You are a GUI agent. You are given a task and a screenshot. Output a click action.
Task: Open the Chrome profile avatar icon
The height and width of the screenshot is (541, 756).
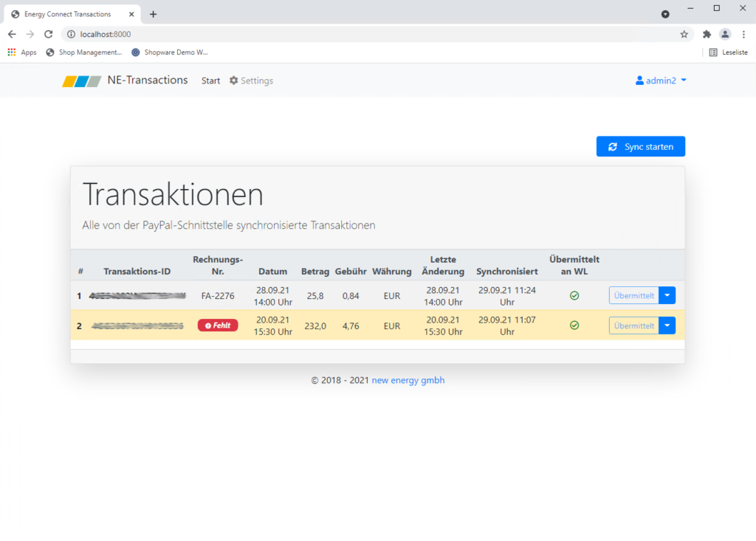725,34
